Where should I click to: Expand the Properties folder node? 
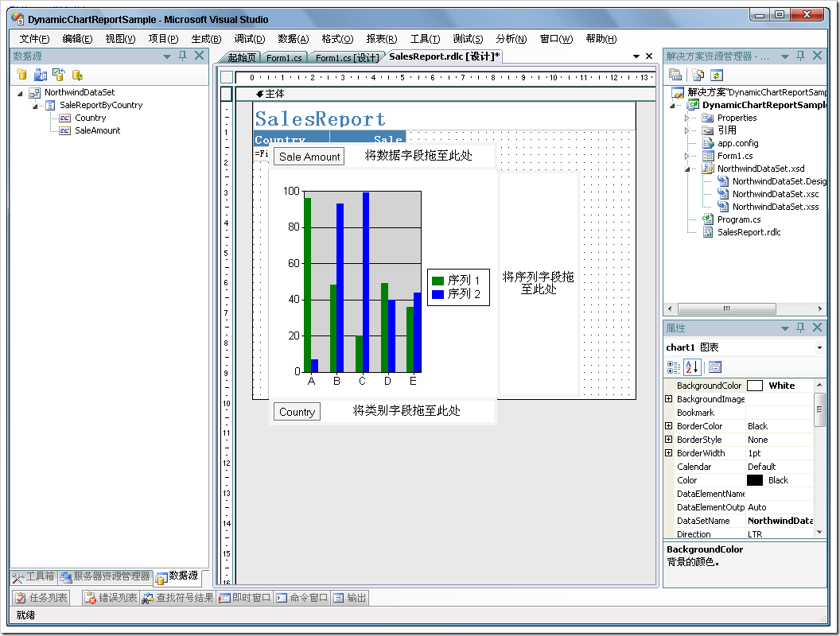[687, 118]
